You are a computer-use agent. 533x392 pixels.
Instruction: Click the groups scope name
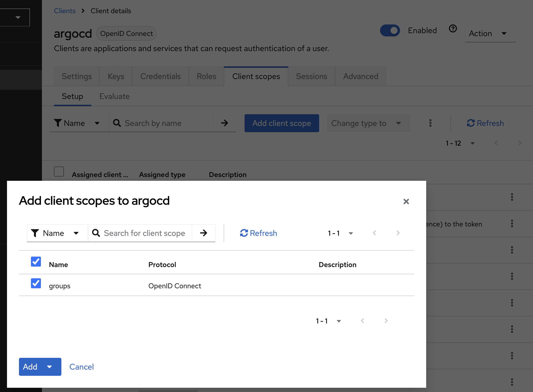coord(60,286)
